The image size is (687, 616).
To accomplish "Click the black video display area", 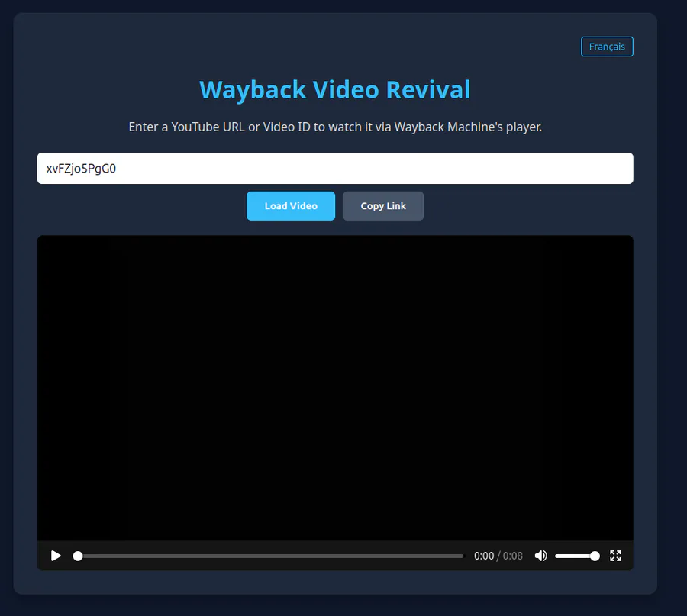I will 335,388.
